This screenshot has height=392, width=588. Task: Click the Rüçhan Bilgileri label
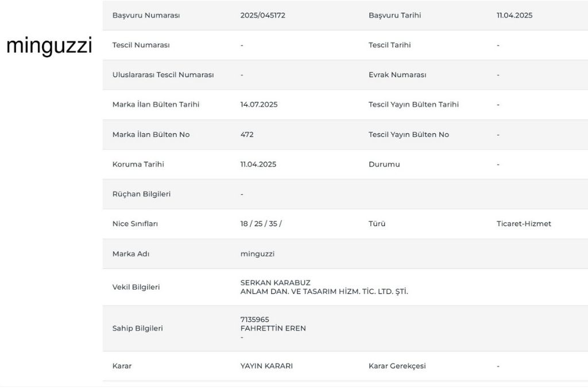pos(141,194)
